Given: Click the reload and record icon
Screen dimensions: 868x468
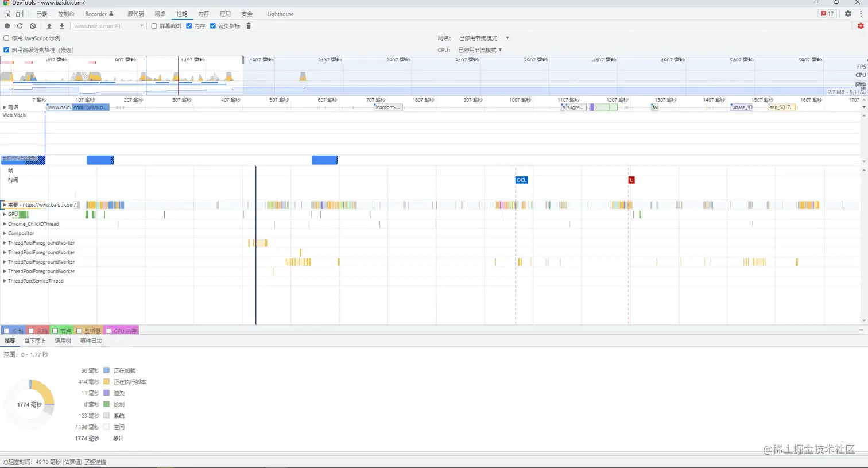Looking at the screenshot, I should tap(20, 26).
